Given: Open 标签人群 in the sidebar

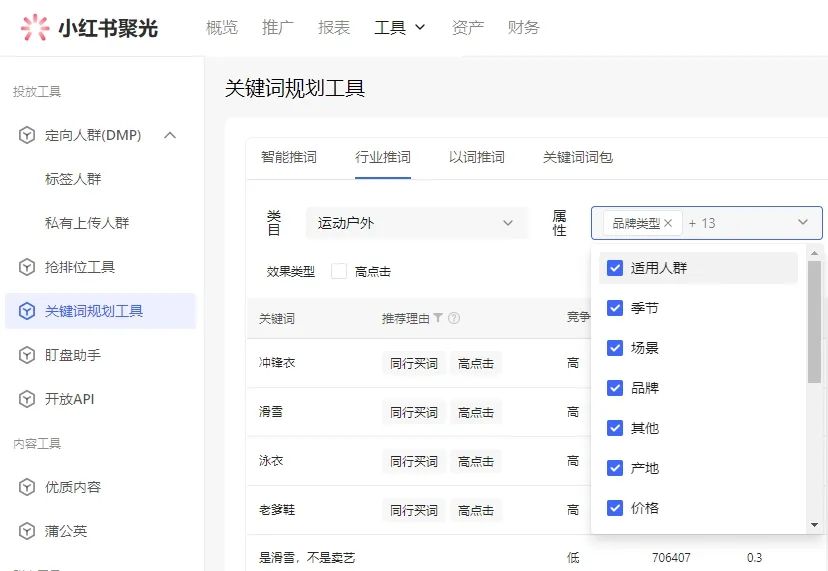Looking at the screenshot, I should [x=73, y=179].
